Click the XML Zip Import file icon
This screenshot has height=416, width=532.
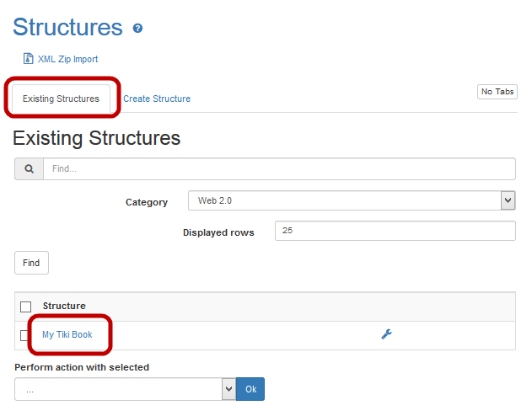(29, 59)
